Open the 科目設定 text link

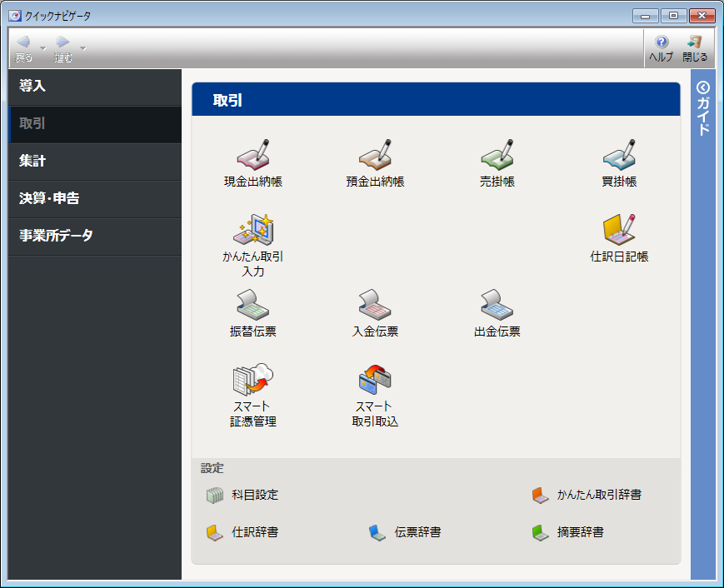click(x=255, y=496)
